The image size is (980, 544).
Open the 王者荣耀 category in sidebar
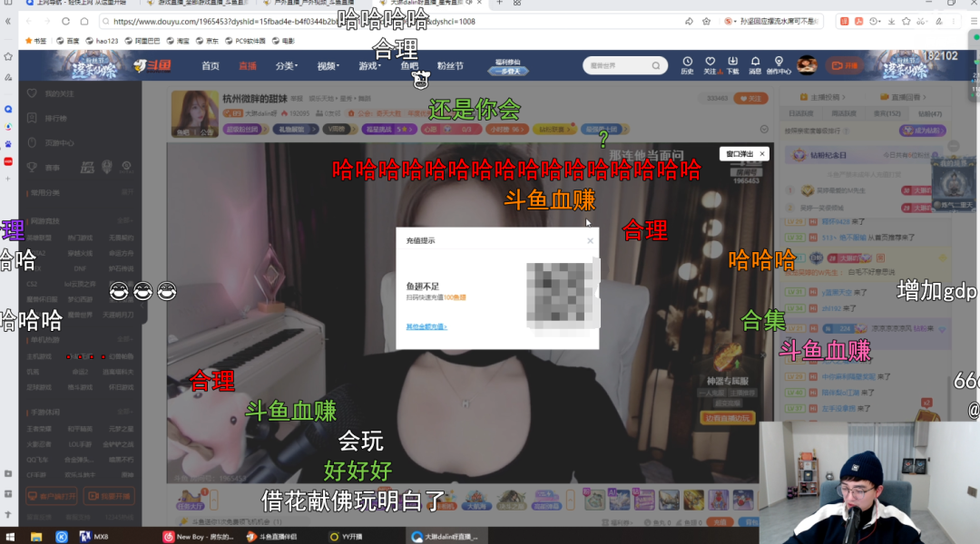click(39, 429)
